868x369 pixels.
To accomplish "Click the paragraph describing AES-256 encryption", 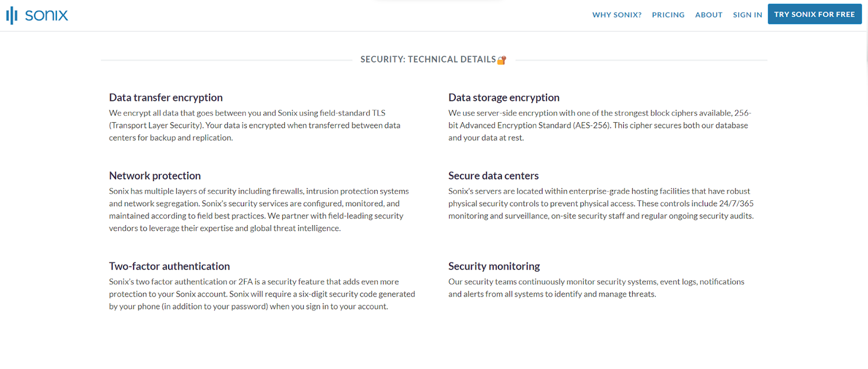I will coord(597,125).
